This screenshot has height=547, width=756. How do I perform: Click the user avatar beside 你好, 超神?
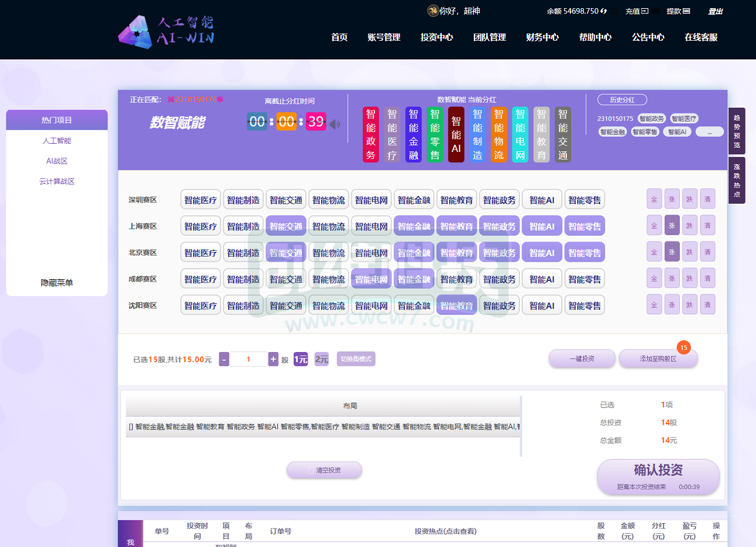pyautogui.click(x=433, y=10)
